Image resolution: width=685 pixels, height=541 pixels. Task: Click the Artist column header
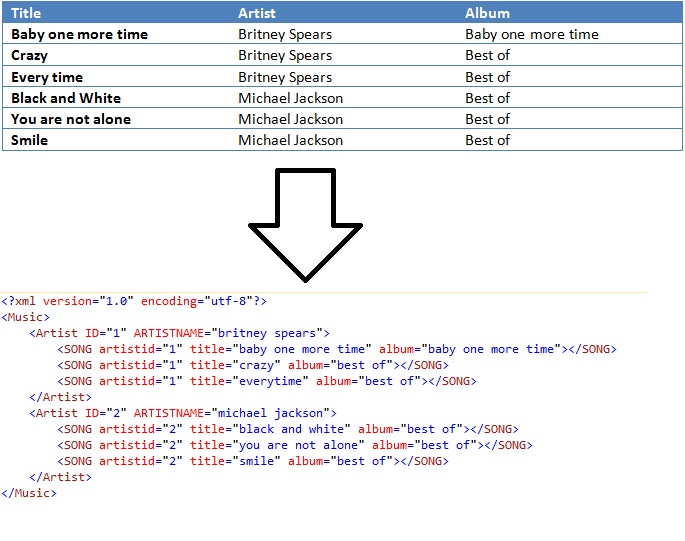pyautogui.click(x=257, y=13)
